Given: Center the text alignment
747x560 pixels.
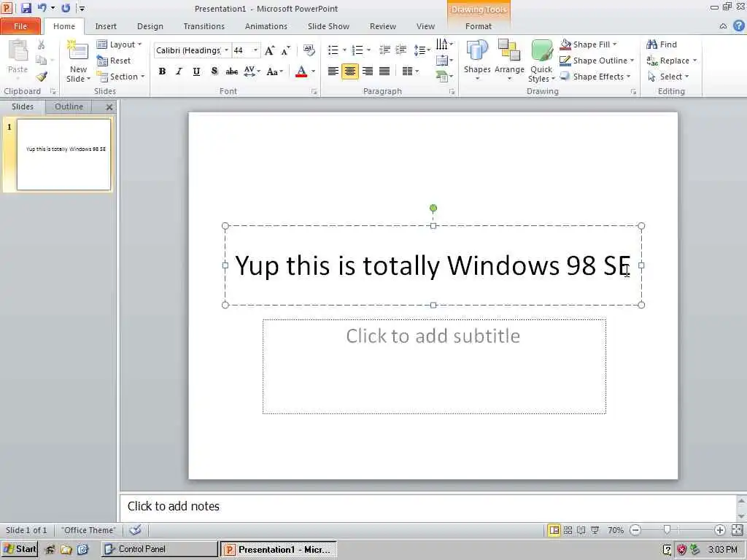Looking at the screenshot, I should pyautogui.click(x=349, y=71).
